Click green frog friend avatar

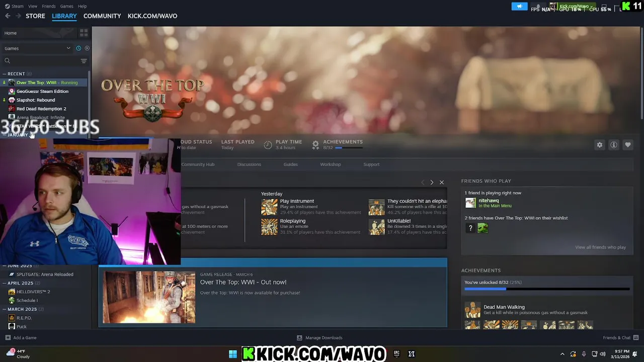[483, 228]
